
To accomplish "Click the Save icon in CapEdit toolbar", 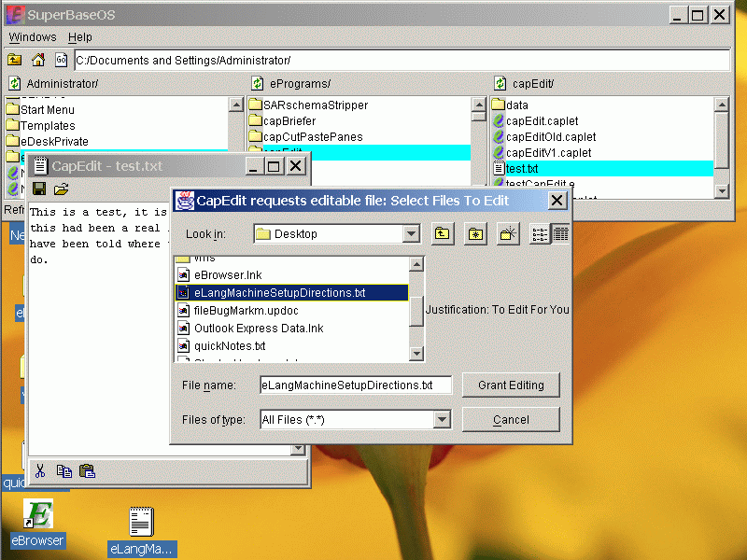I will tap(39, 189).
